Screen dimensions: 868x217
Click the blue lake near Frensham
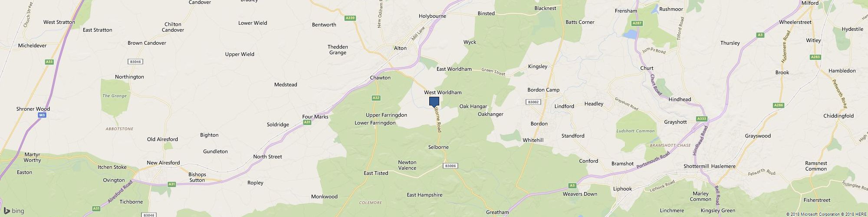click(630, 35)
